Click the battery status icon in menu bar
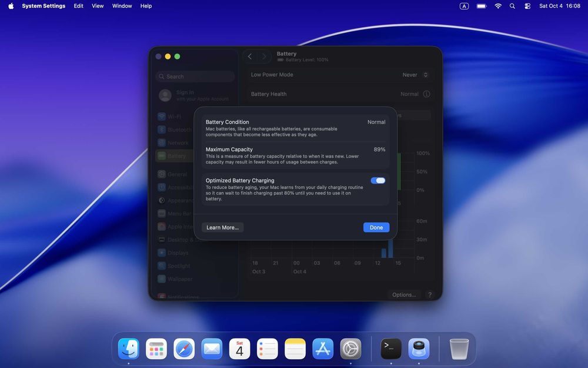The image size is (588, 368). [x=481, y=6]
